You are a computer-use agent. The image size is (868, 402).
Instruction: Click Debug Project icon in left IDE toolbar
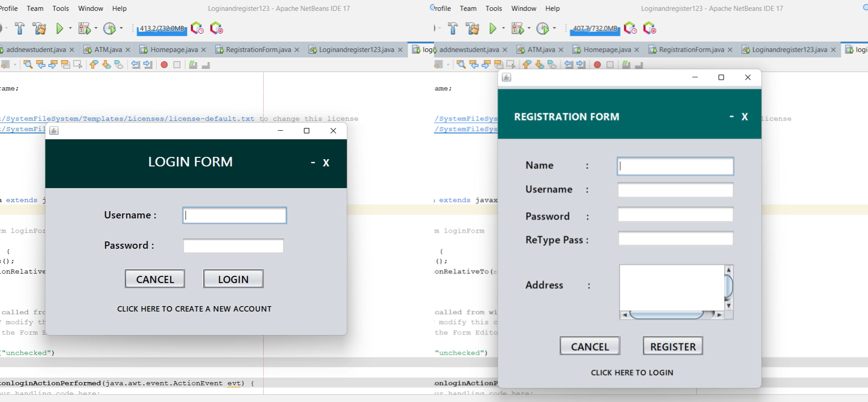click(85, 28)
